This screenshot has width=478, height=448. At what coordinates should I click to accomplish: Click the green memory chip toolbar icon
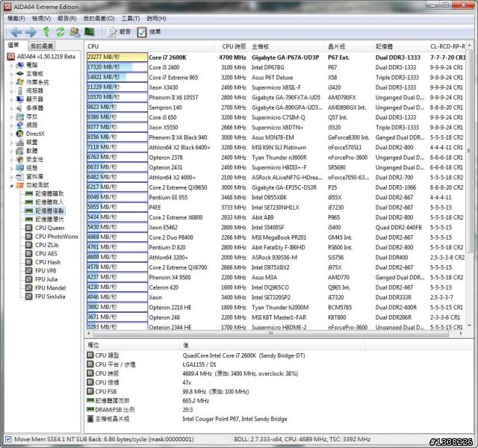coord(90,31)
